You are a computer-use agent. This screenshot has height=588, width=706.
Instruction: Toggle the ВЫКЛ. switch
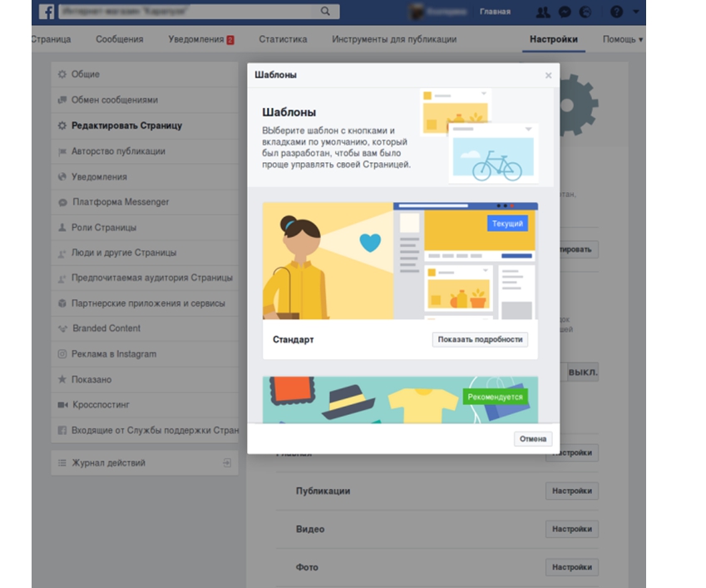click(x=582, y=372)
